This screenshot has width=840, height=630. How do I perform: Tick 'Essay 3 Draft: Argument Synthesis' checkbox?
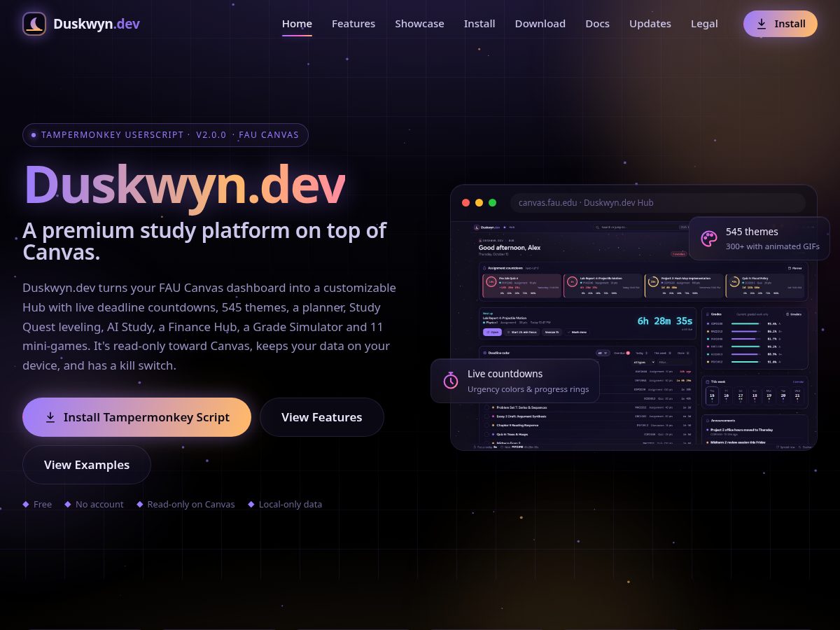coord(486,416)
